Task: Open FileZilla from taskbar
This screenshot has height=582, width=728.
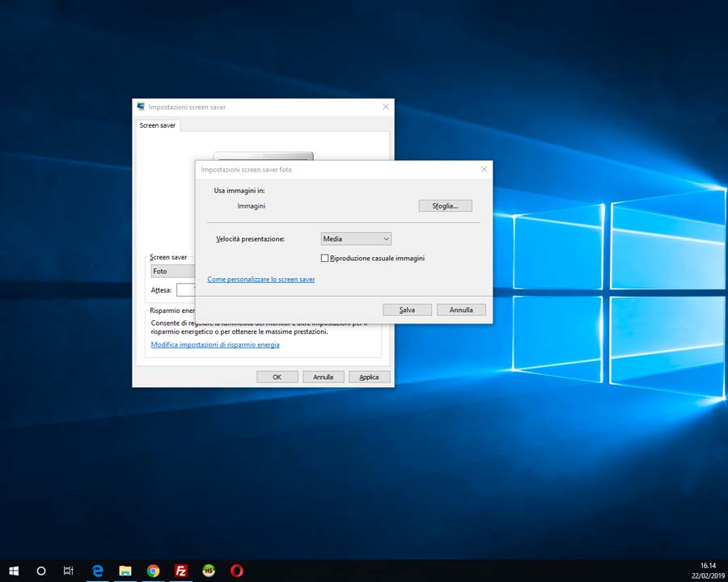Action: point(181,571)
